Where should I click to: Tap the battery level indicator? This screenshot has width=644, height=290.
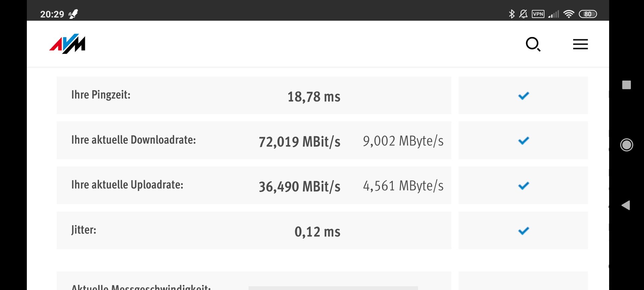(588, 14)
